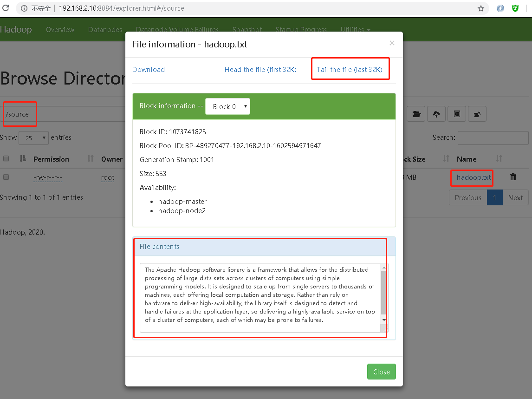Open the Overview tab in navbar
Screen dimensions: 532x399
[x=60, y=30]
